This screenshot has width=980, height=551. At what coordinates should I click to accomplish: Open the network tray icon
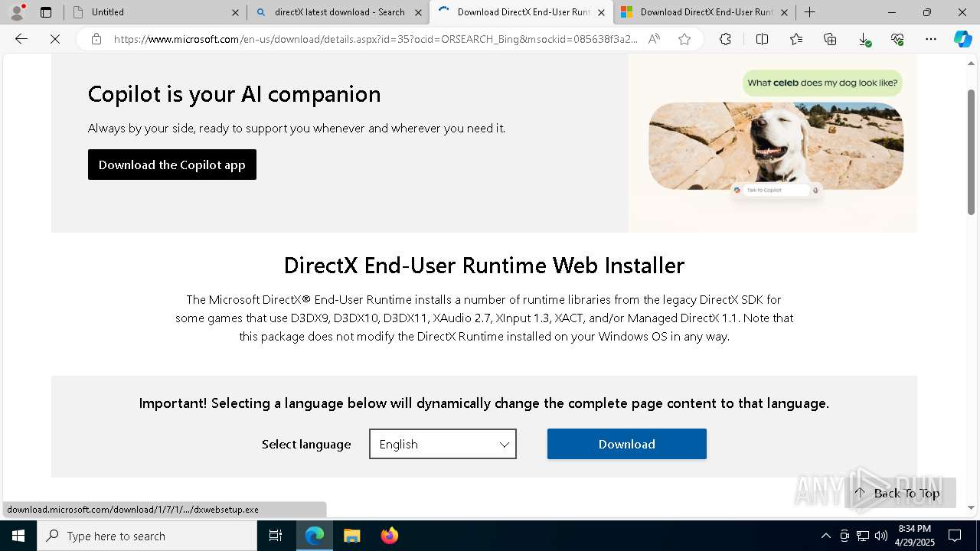pyautogui.click(x=863, y=536)
